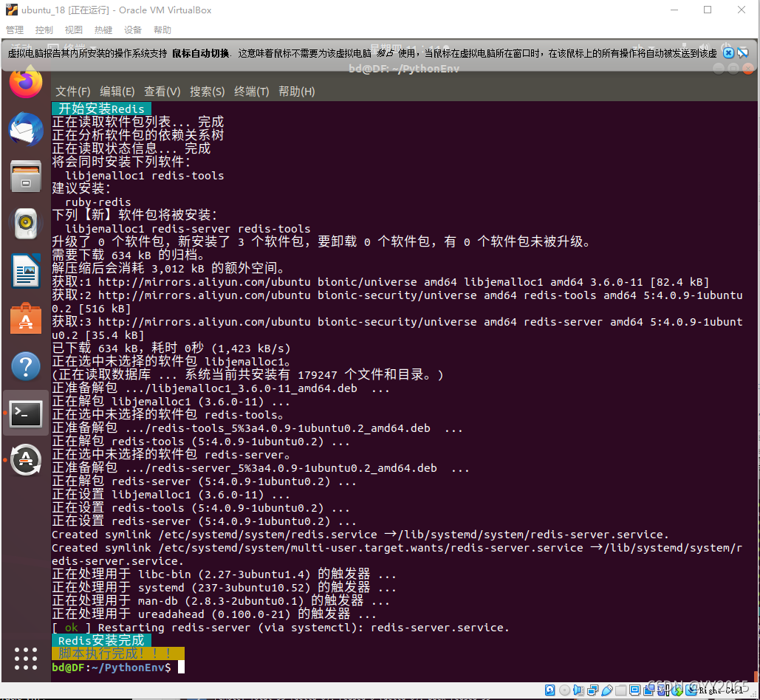Viewport: 760px width, 700px height.
Task: Click yellow text 脚本执行完成！！！
Action: pyautogui.click(x=117, y=653)
